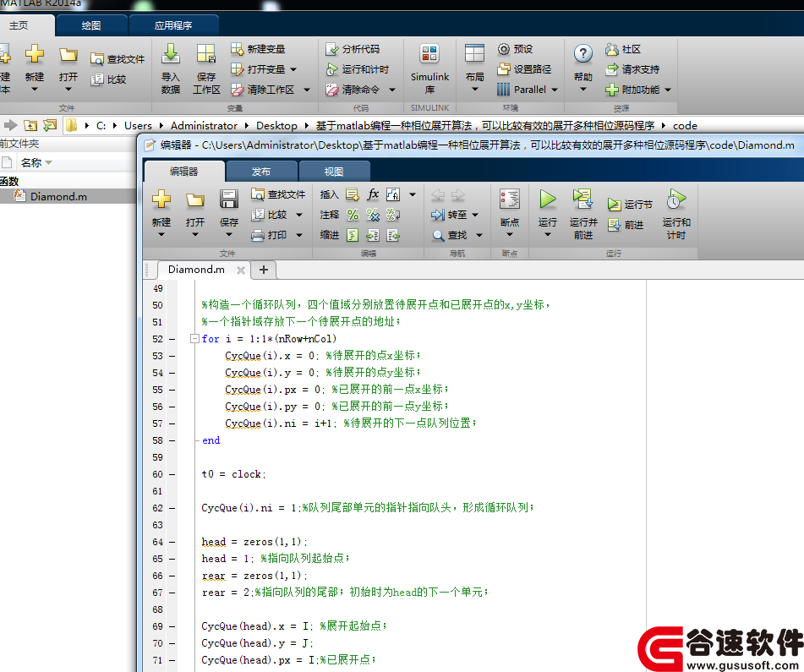Click Find Files (查找文件) in main Home ribbon
The height and width of the screenshot is (672, 804).
[x=118, y=59]
